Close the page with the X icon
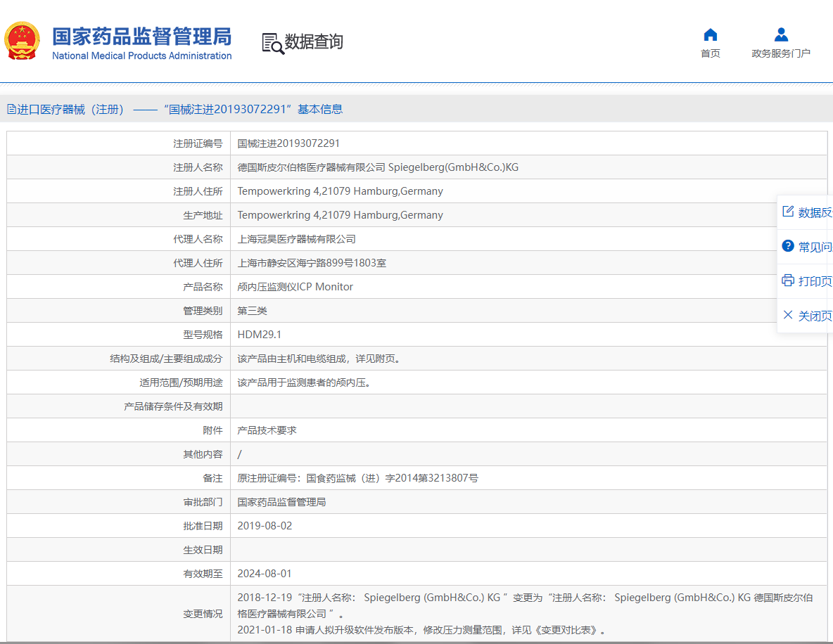833x644 pixels. coord(788,315)
